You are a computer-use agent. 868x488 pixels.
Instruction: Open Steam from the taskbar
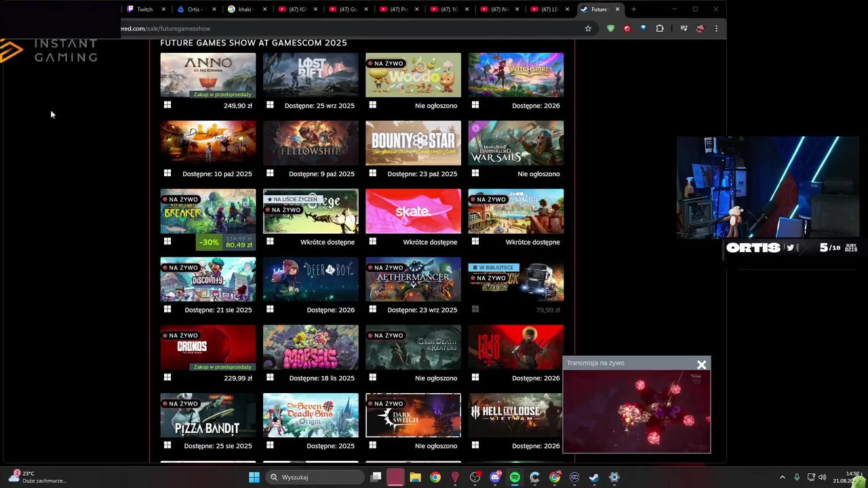click(594, 477)
